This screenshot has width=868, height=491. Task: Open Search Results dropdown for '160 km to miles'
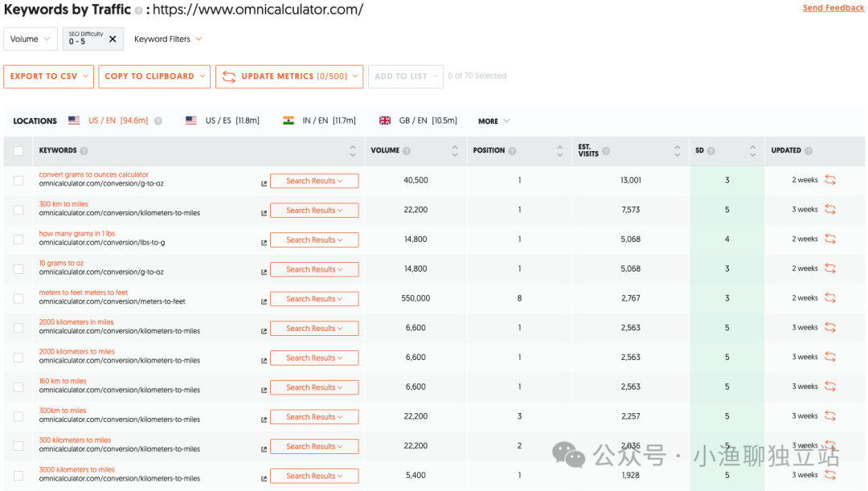click(314, 387)
